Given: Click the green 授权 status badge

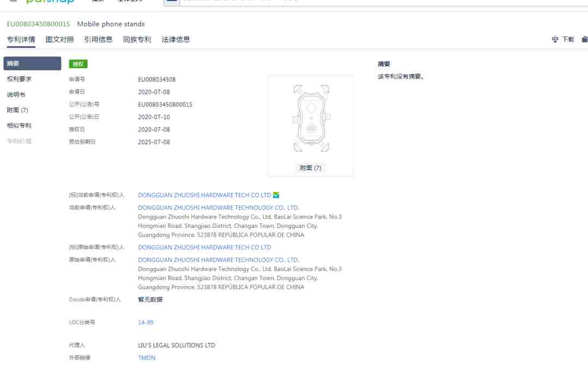Looking at the screenshot, I should 78,64.
